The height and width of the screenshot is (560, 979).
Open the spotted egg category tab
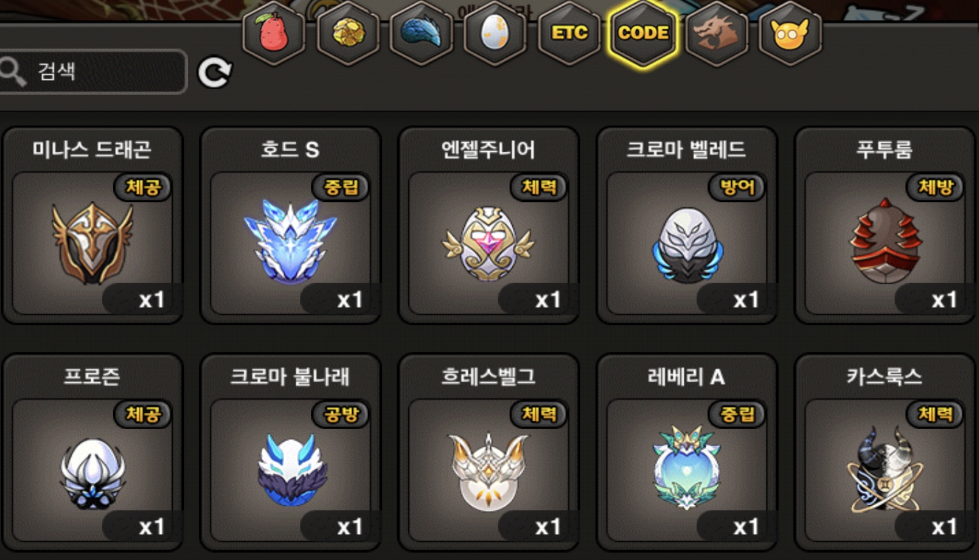point(495,33)
